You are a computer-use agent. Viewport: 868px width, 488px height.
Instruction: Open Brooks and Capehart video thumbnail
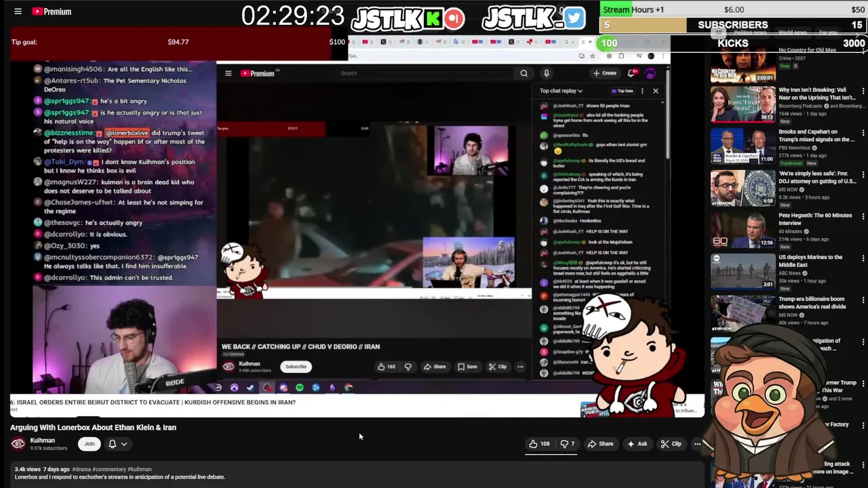[743, 146]
